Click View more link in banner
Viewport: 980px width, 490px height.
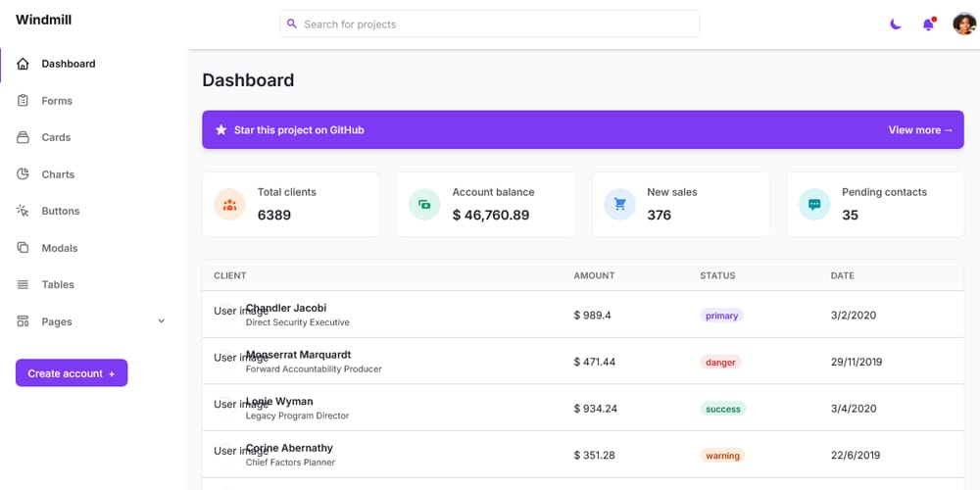(x=920, y=130)
